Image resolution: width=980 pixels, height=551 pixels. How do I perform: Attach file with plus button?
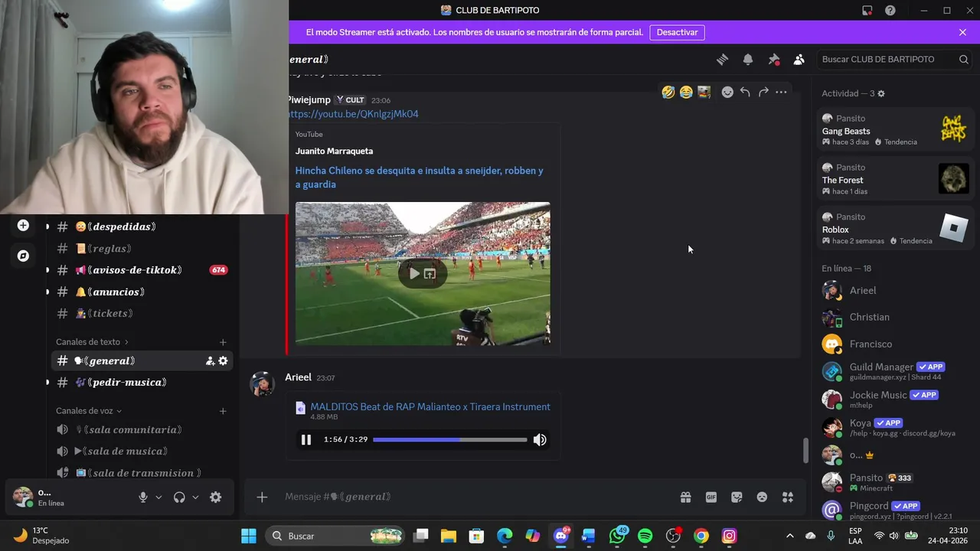click(262, 497)
